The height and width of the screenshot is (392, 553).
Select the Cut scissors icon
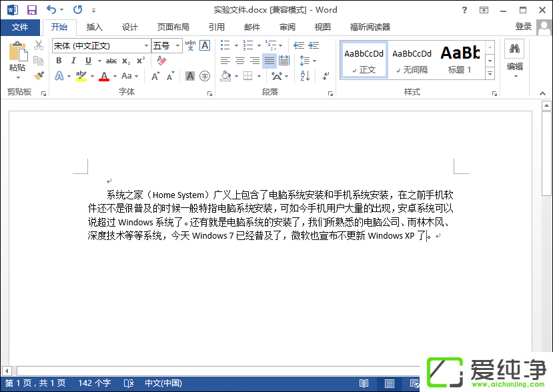pyautogui.click(x=39, y=45)
